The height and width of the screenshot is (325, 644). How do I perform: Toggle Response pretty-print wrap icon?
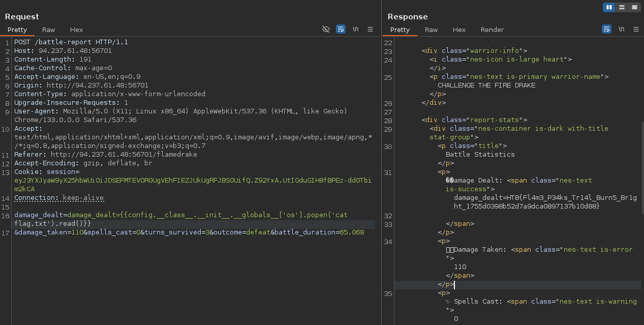pyautogui.click(x=606, y=29)
